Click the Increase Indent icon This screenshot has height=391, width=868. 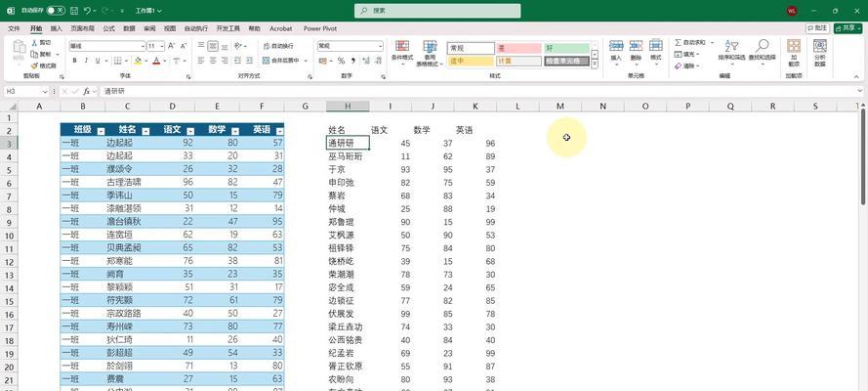coord(252,61)
